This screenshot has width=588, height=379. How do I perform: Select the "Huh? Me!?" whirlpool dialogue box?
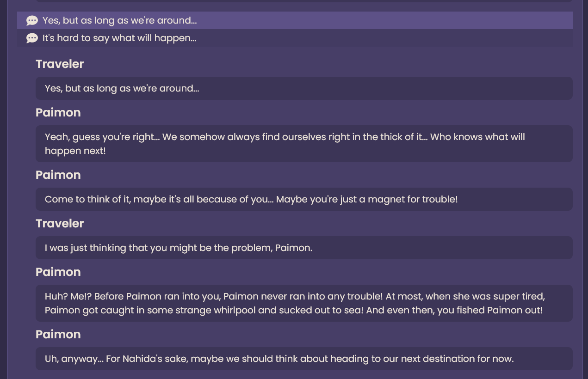coord(303,303)
